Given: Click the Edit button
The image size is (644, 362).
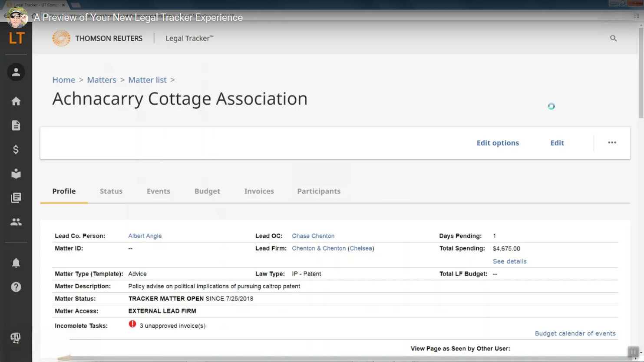Looking at the screenshot, I should coord(557,143).
